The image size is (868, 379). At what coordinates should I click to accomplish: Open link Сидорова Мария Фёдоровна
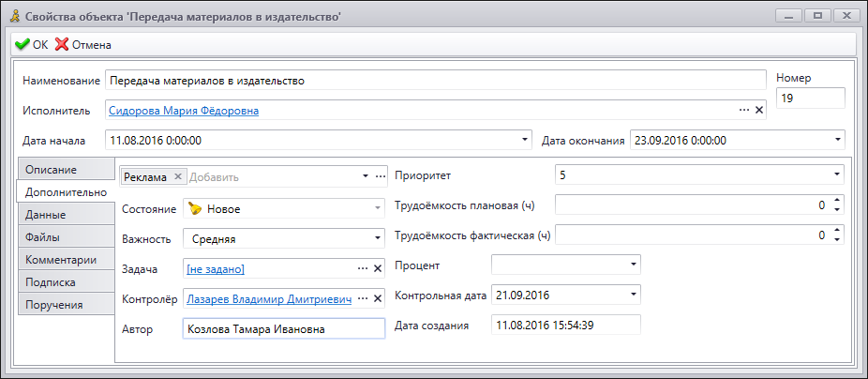tap(184, 111)
